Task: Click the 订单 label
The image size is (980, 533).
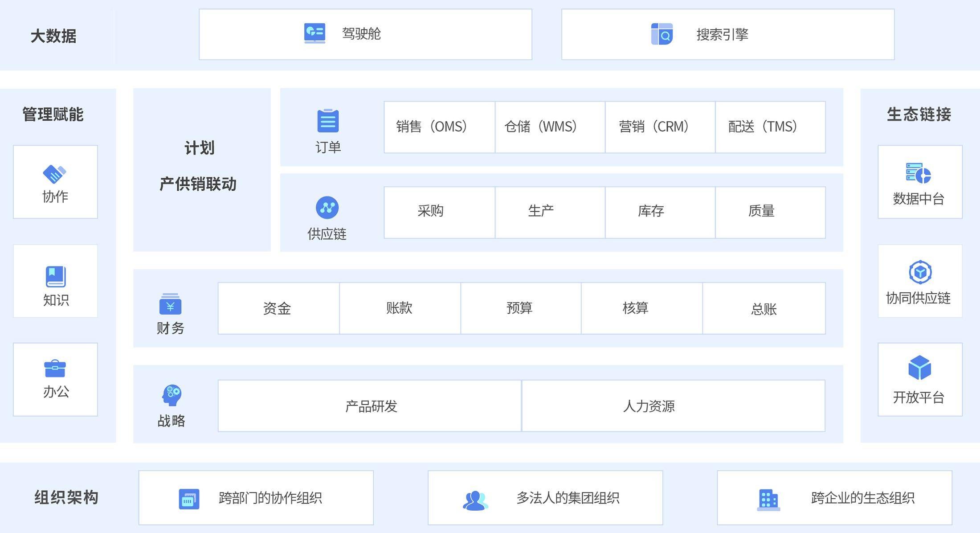Action: pyautogui.click(x=328, y=147)
